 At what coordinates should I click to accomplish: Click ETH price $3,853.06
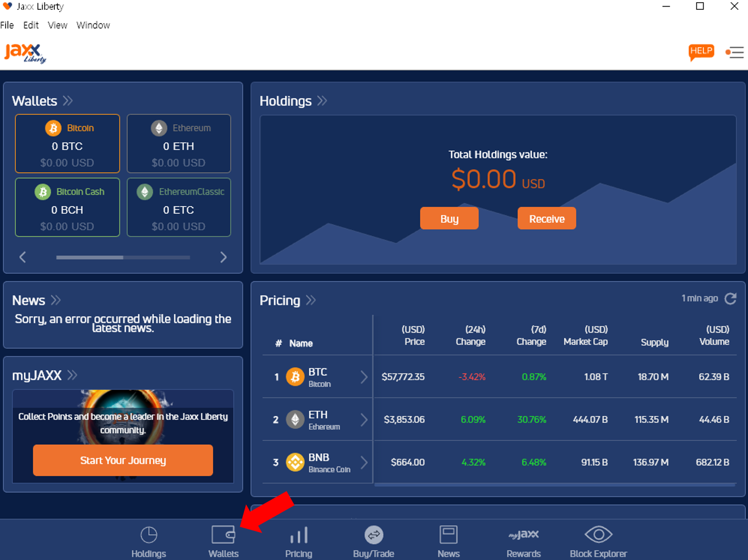click(404, 420)
